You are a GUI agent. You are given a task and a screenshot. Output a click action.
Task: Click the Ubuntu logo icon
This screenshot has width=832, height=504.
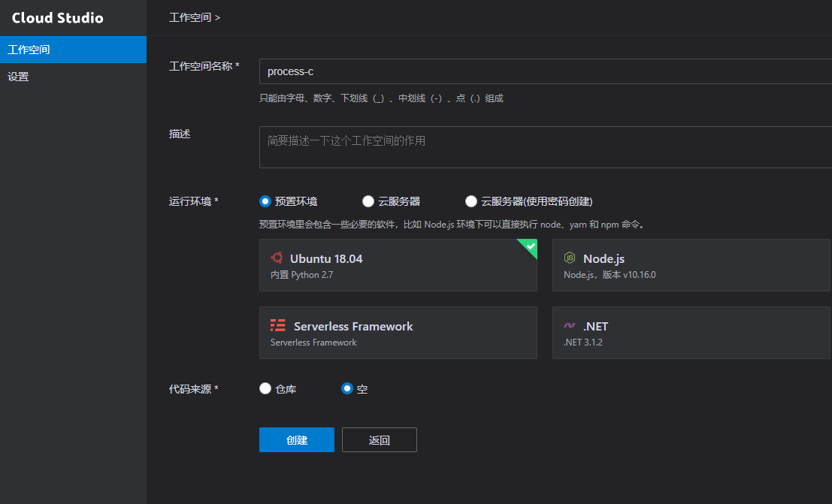(x=277, y=258)
